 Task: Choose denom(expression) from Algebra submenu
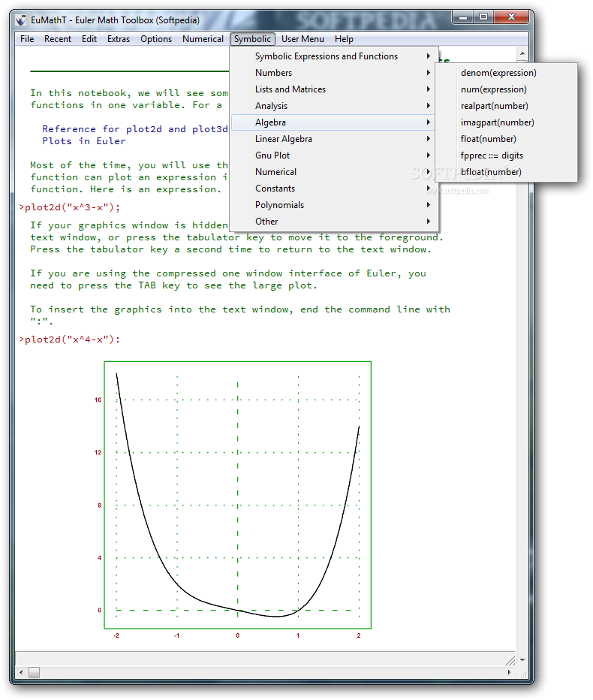coord(506,73)
